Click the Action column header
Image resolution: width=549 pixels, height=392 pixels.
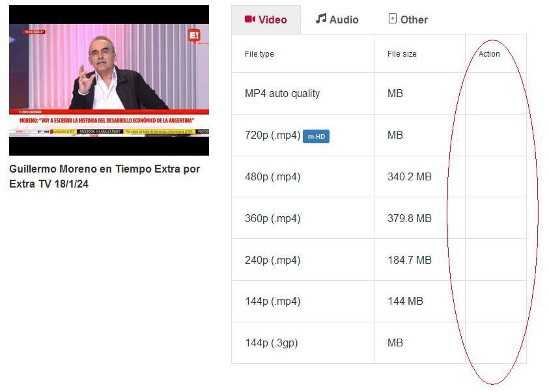(x=489, y=54)
